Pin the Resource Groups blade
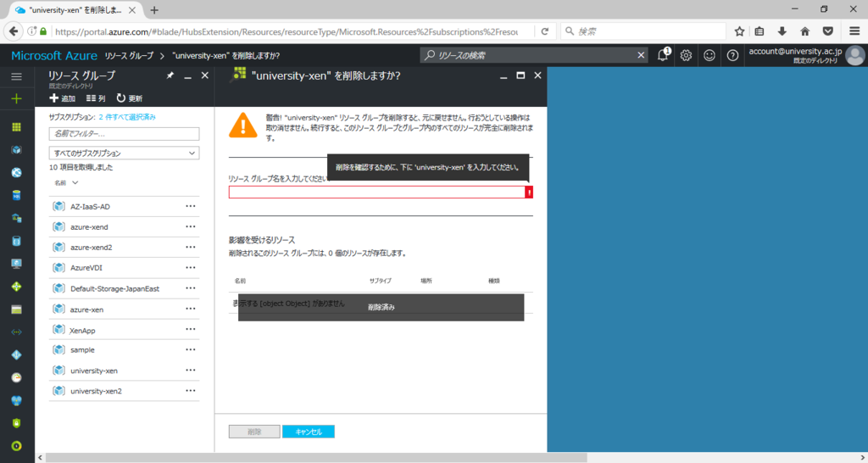The height and width of the screenshot is (463, 868). coord(170,75)
